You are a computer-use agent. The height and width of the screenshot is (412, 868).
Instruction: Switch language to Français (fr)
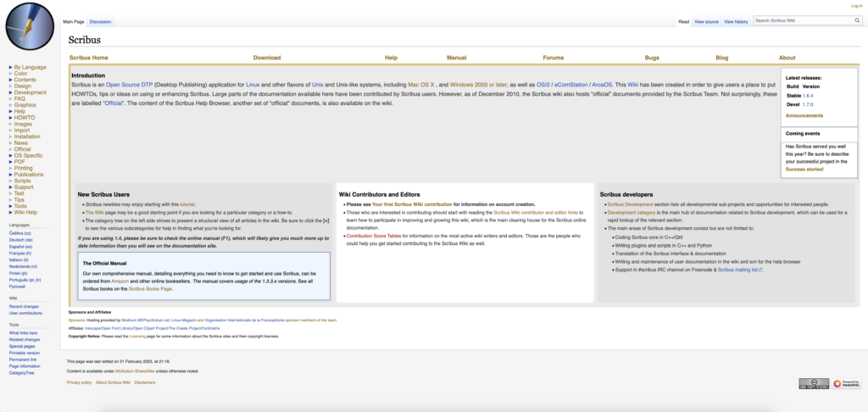pyautogui.click(x=20, y=253)
